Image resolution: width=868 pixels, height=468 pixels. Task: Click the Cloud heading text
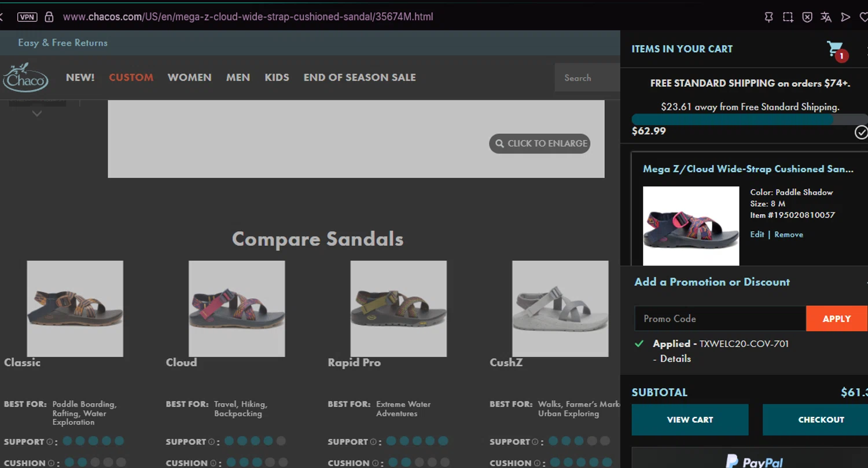[x=182, y=363]
